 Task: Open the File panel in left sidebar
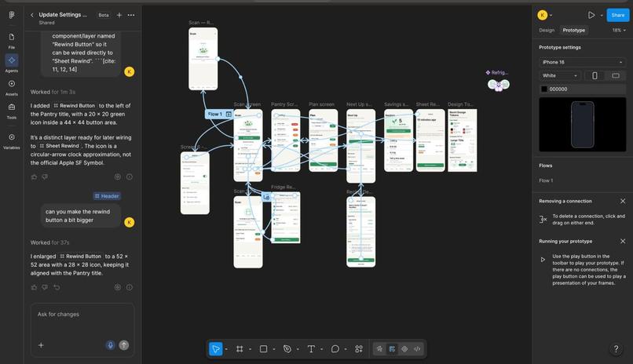12,41
